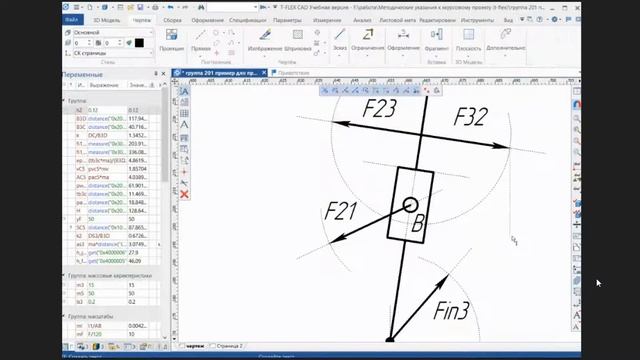The height and width of the screenshot is (360, 640).
Task: Click the level value stepper showing 0
Action: click(82, 43)
